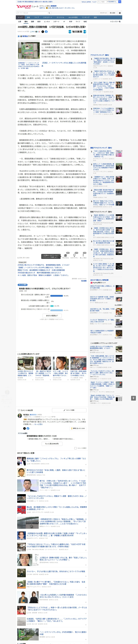The height and width of the screenshot is (644, 138).
Task: Open the エキスパート tab
Action: (48, 17)
